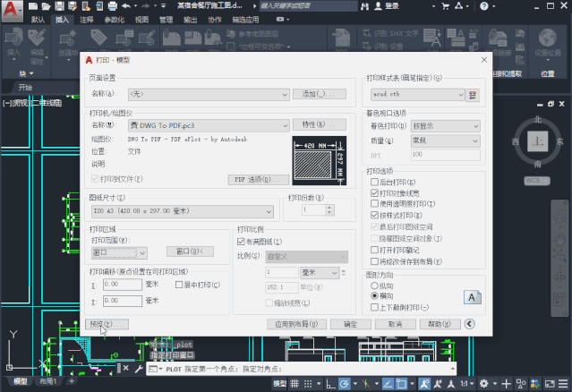
Task: Enable the 居中打印 (center plot) checkbox
Action: 179,285
